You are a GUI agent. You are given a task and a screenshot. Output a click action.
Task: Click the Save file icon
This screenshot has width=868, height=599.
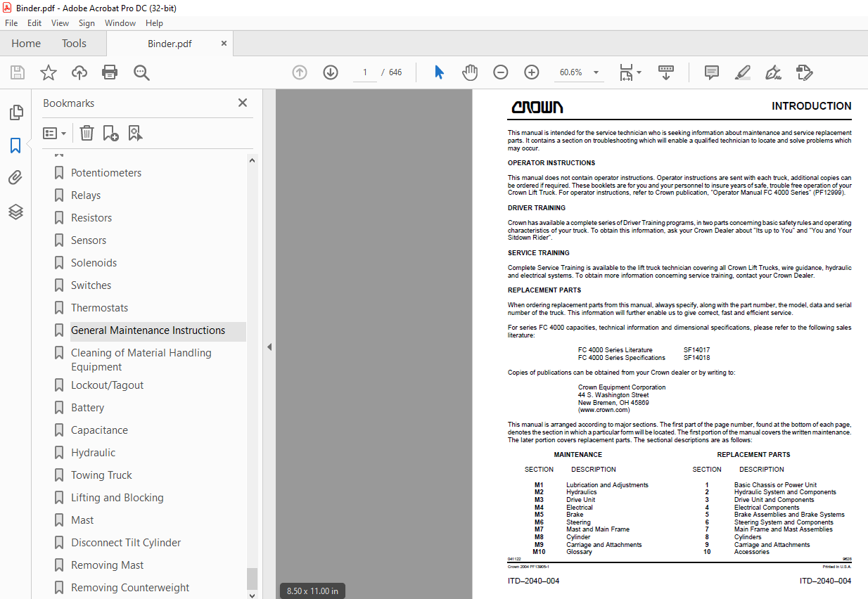tap(18, 72)
